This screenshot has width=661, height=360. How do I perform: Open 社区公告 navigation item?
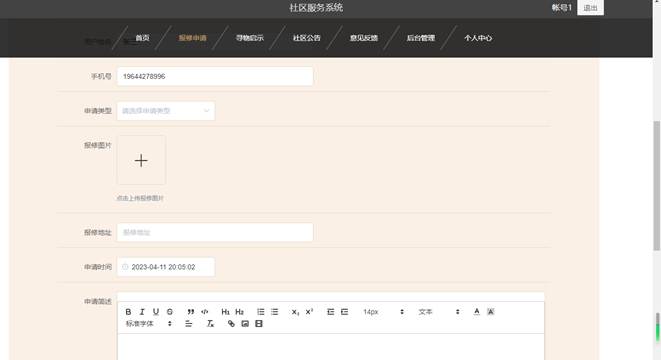click(x=306, y=38)
